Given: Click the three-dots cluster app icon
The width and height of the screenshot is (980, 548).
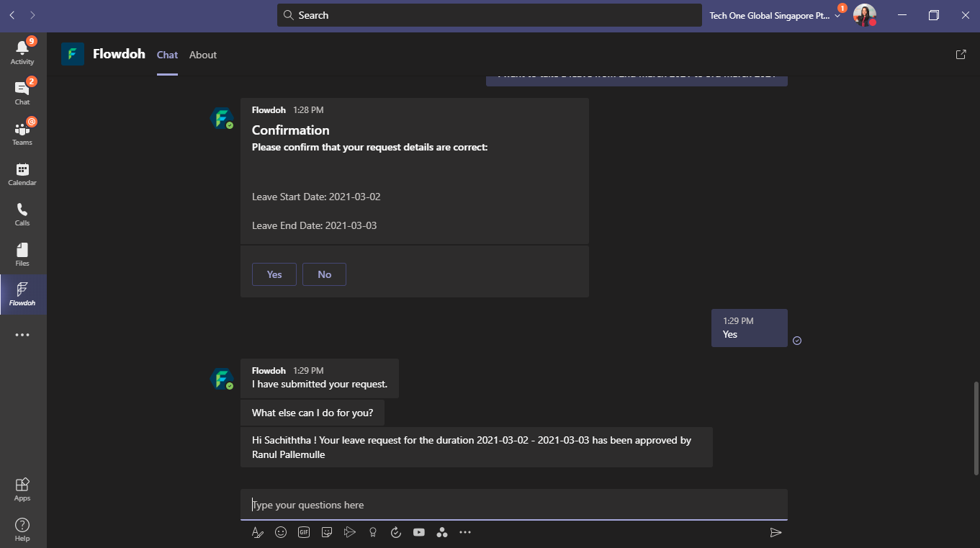Looking at the screenshot, I should tap(442, 532).
